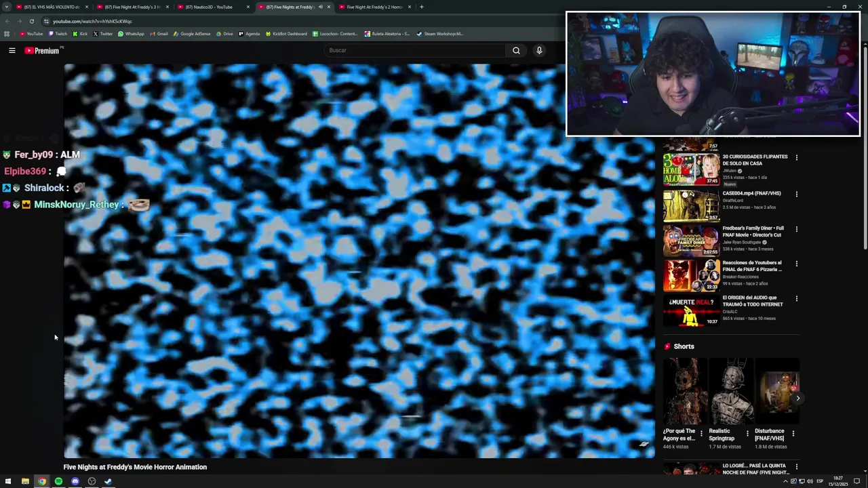The height and width of the screenshot is (488, 868).
Task: Open the YouTube guide hamburger menu
Action: (12, 50)
